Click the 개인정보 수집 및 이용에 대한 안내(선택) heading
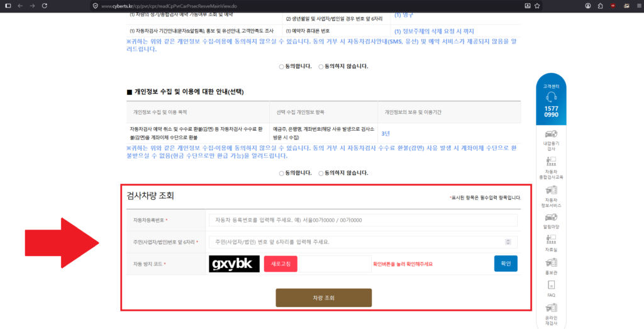644x329 pixels. click(186, 92)
